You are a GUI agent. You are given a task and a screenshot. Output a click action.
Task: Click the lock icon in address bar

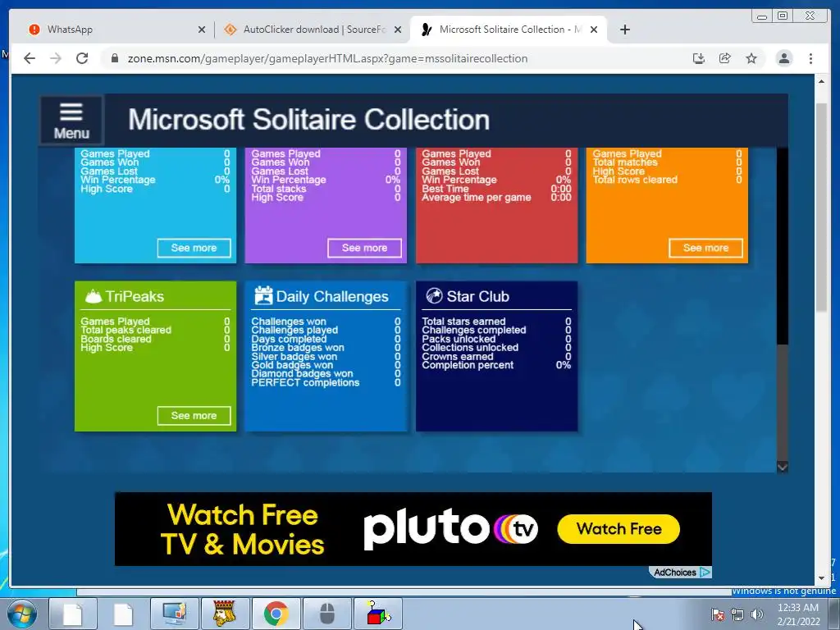pyautogui.click(x=114, y=58)
